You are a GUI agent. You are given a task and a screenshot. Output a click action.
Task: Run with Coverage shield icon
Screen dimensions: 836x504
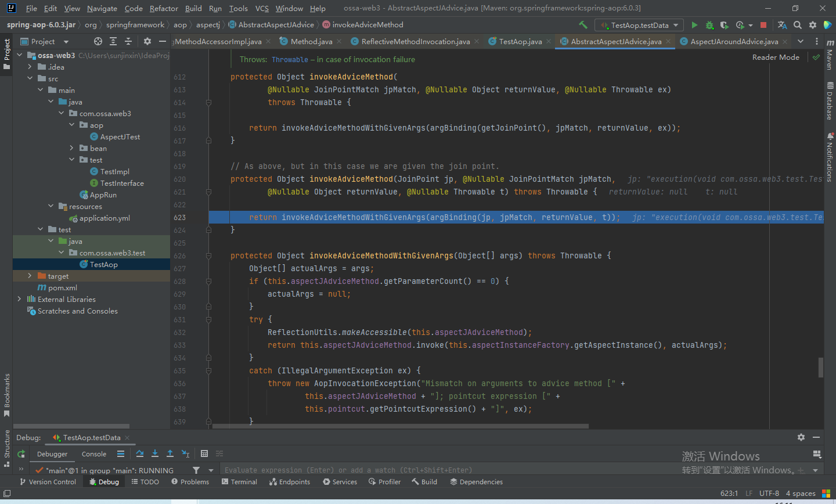725,25
